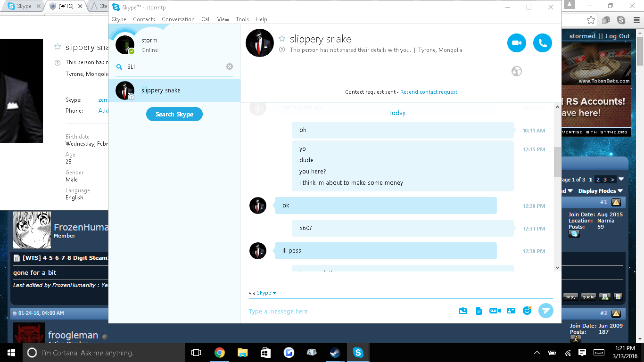The width and height of the screenshot is (644, 362).
Task: Click the report warning icon on post #1
Action: point(616,203)
